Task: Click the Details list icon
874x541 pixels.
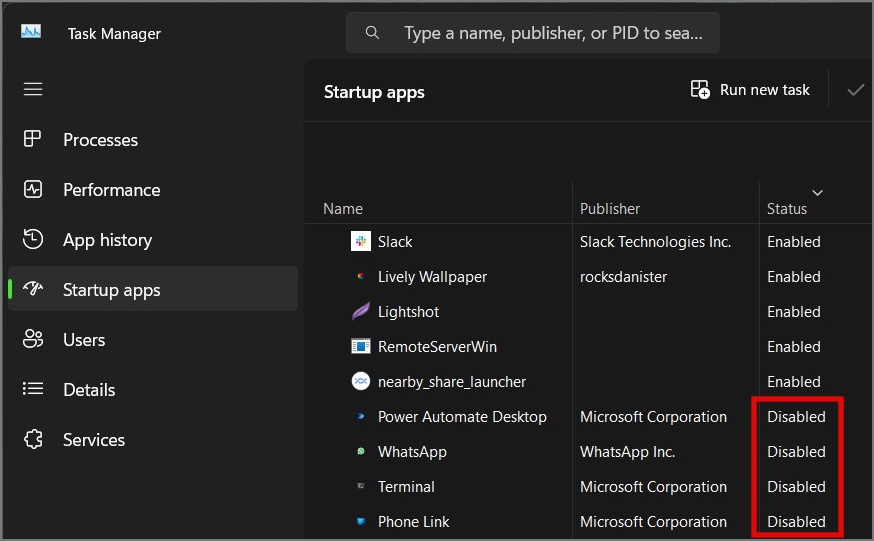Action: pyautogui.click(x=33, y=388)
